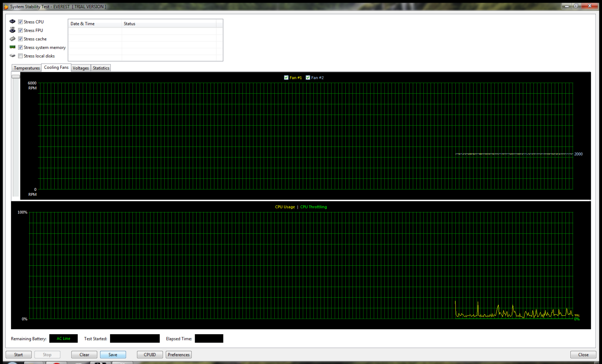Uncheck Stress FPU option

pyautogui.click(x=20, y=30)
